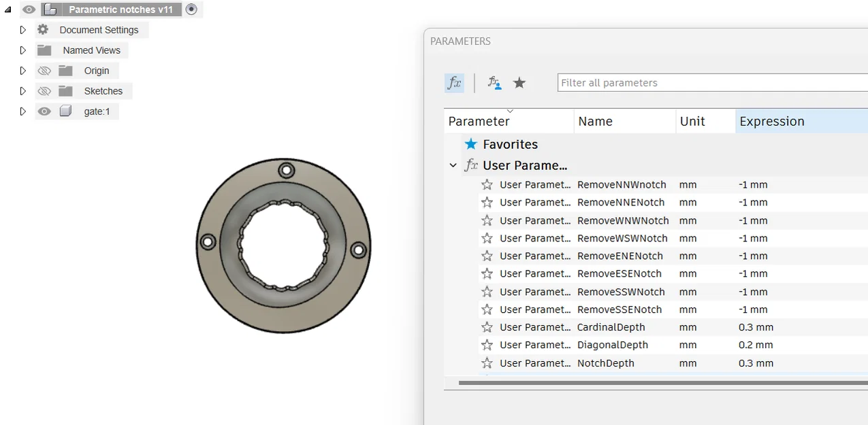Activate the Parametric notches v11 radio button
Screen dimensions: 868x425
[x=191, y=10]
